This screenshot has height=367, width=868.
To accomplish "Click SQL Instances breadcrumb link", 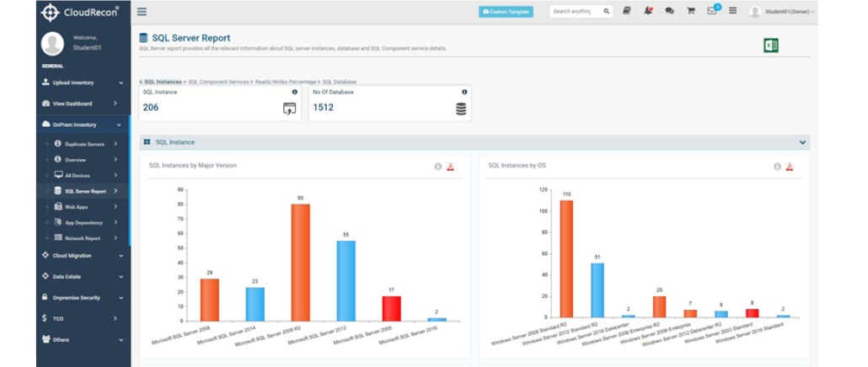I will click(163, 82).
